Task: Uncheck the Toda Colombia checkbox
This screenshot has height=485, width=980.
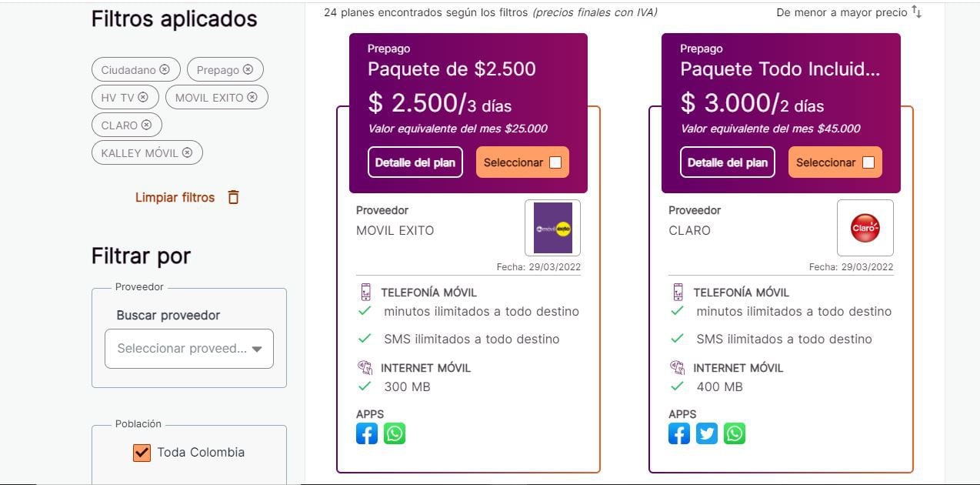Action: 142,453
